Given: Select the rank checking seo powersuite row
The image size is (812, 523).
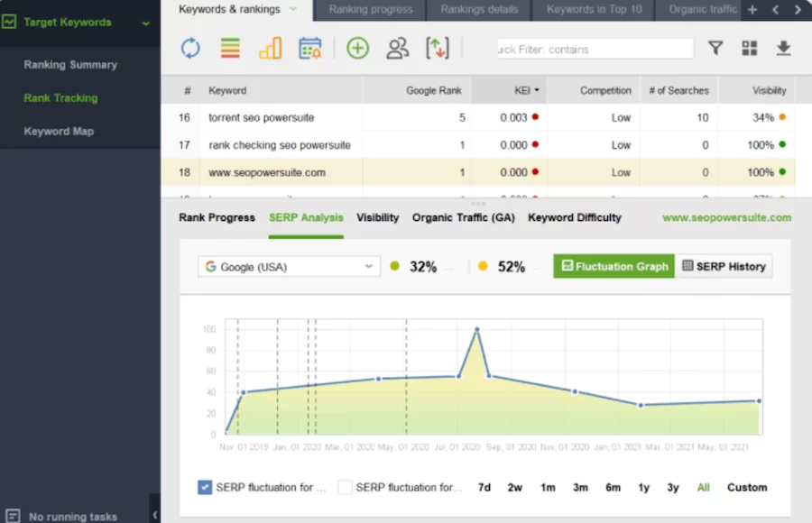Looking at the screenshot, I should 478,145.
